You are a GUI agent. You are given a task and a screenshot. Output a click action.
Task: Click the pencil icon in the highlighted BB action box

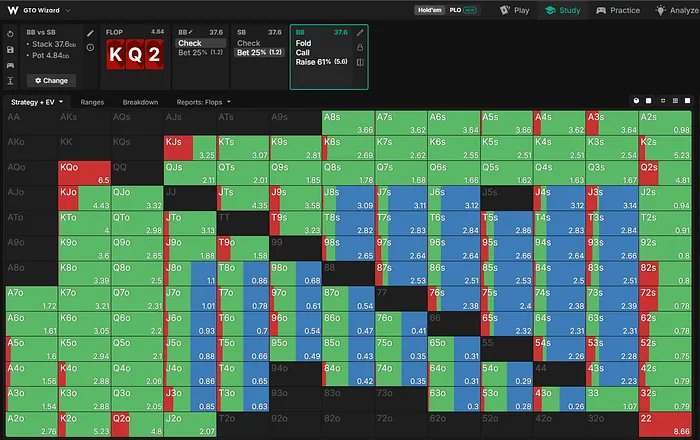coord(360,33)
